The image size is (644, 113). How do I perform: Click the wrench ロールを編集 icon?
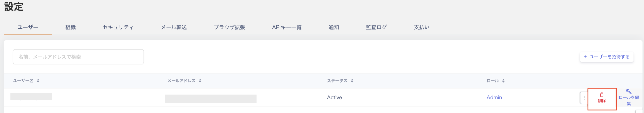[x=629, y=91]
